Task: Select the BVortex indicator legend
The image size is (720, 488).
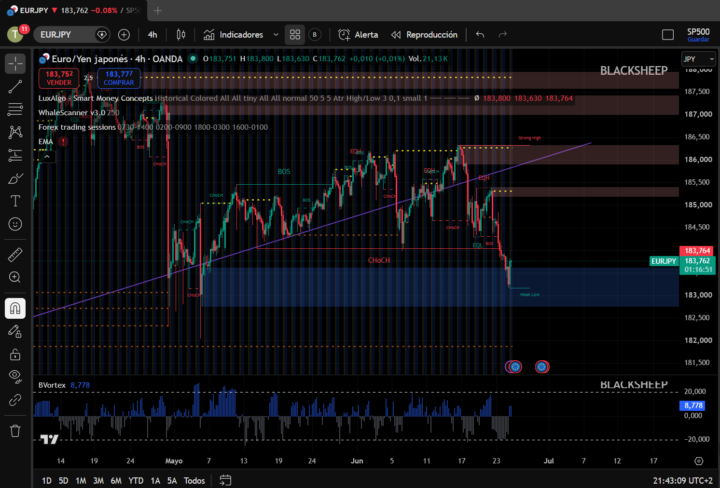Action: click(52, 385)
